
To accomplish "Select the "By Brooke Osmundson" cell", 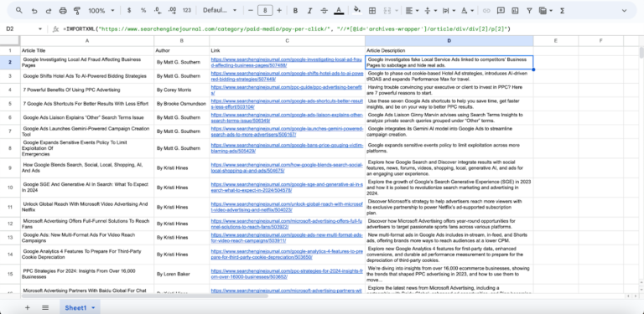I will click(x=181, y=104).
